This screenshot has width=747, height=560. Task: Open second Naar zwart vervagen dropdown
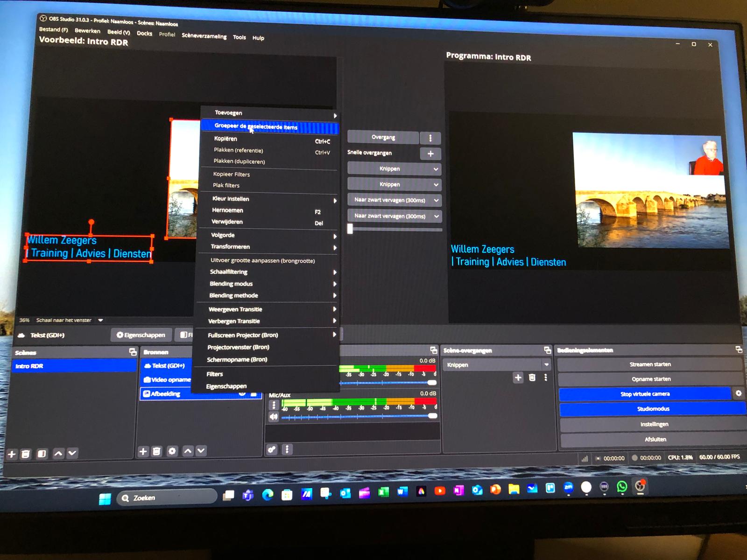point(395,216)
